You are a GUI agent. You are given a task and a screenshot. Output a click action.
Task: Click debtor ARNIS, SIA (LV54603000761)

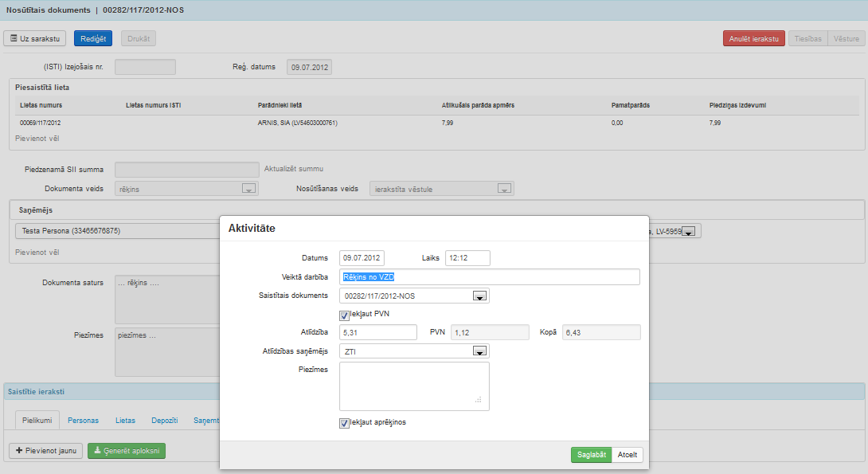tap(297, 123)
